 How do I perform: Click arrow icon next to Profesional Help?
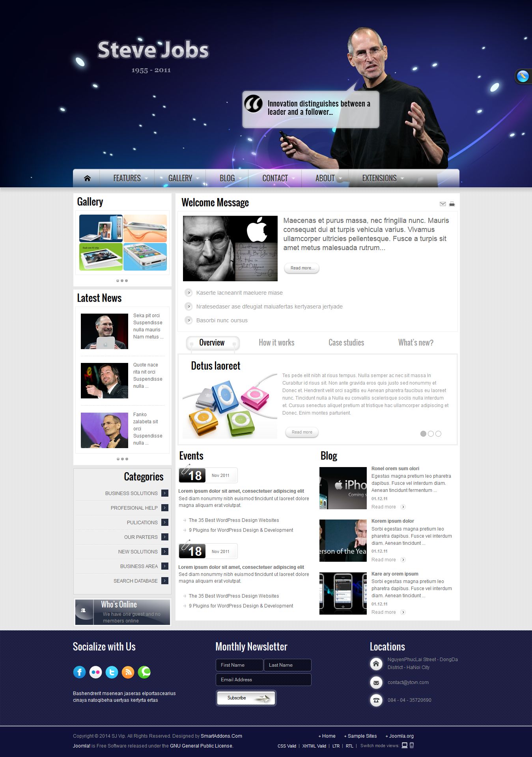[165, 508]
